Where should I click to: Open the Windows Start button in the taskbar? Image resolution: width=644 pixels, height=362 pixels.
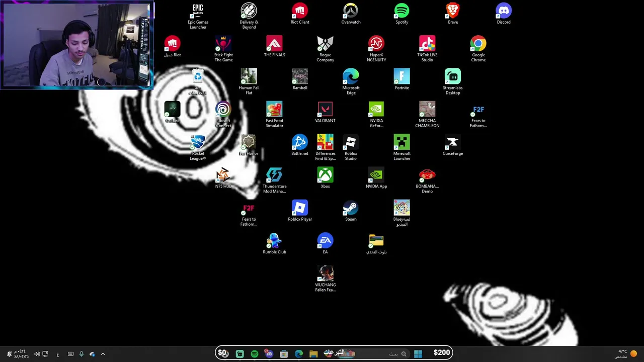(x=418, y=353)
